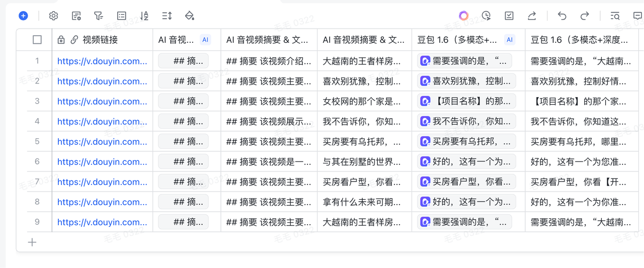
Task: Tick the select-all checkbox in header
Action: click(x=37, y=40)
